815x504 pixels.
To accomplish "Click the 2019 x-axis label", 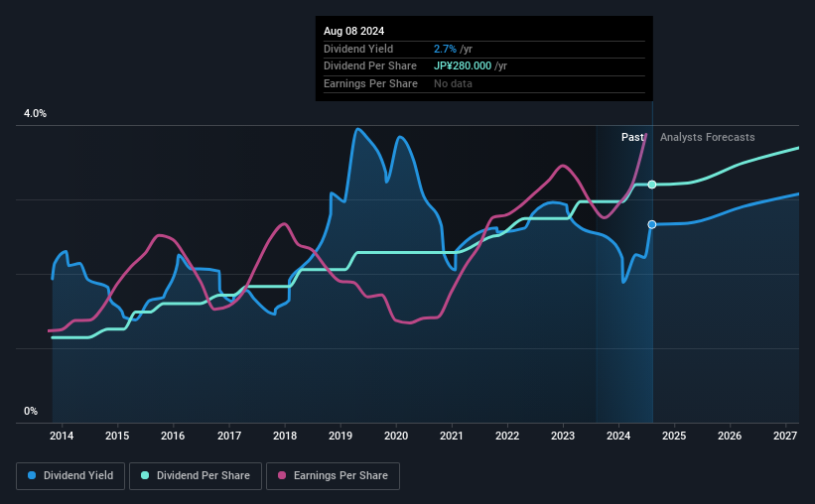I will coord(340,436).
